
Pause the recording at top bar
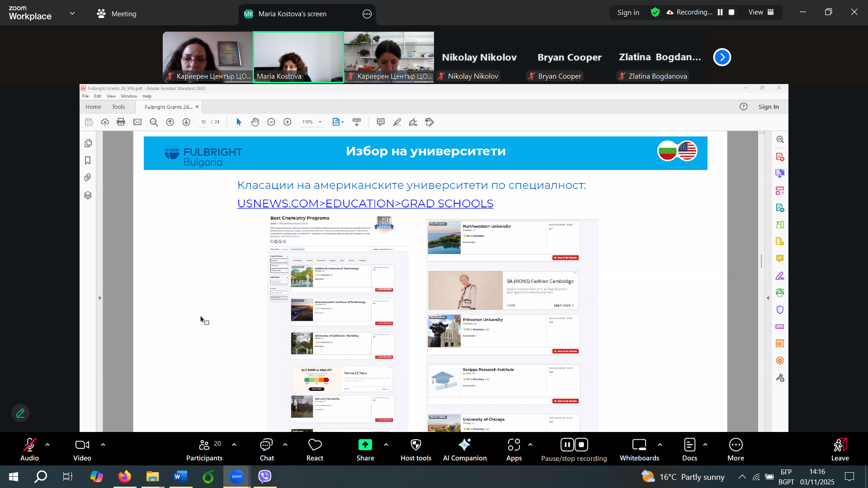tap(720, 12)
